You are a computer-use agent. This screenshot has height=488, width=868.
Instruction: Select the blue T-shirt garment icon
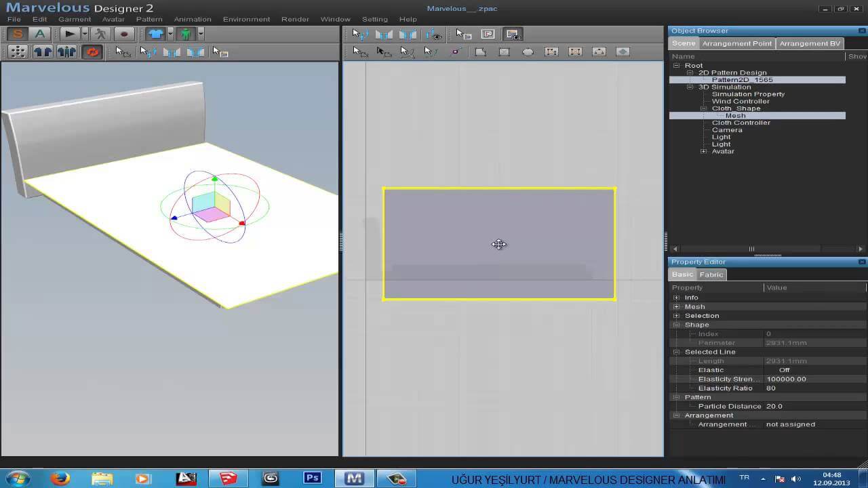pyautogui.click(x=155, y=34)
